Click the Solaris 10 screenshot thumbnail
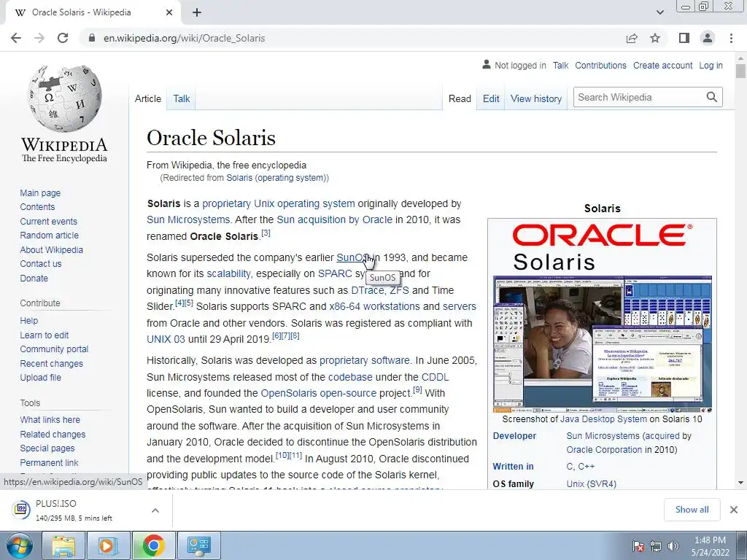The height and width of the screenshot is (560, 747). pyautogui.click(x=602, y=344)
